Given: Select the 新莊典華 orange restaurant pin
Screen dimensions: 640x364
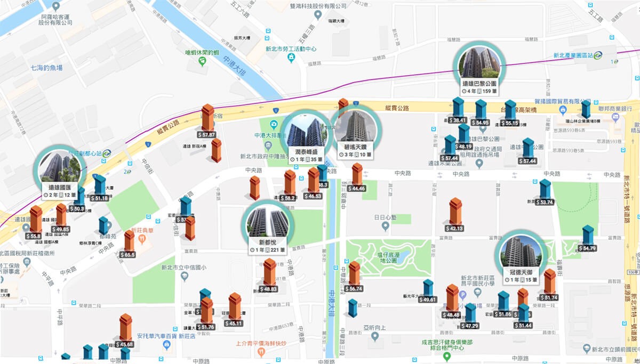Looking at the screenshot, I should click(142, 240).
